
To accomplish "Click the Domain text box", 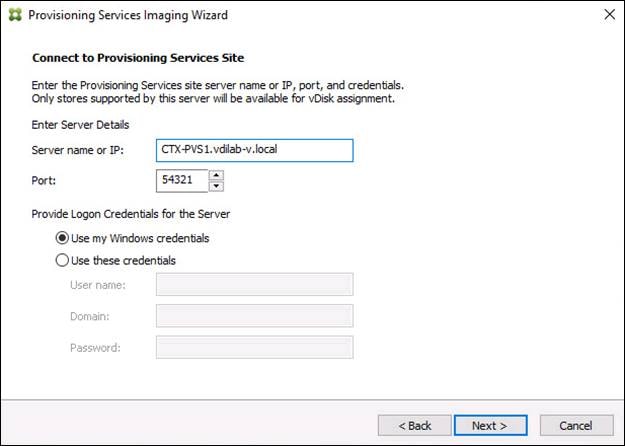I will pos(255,316).
